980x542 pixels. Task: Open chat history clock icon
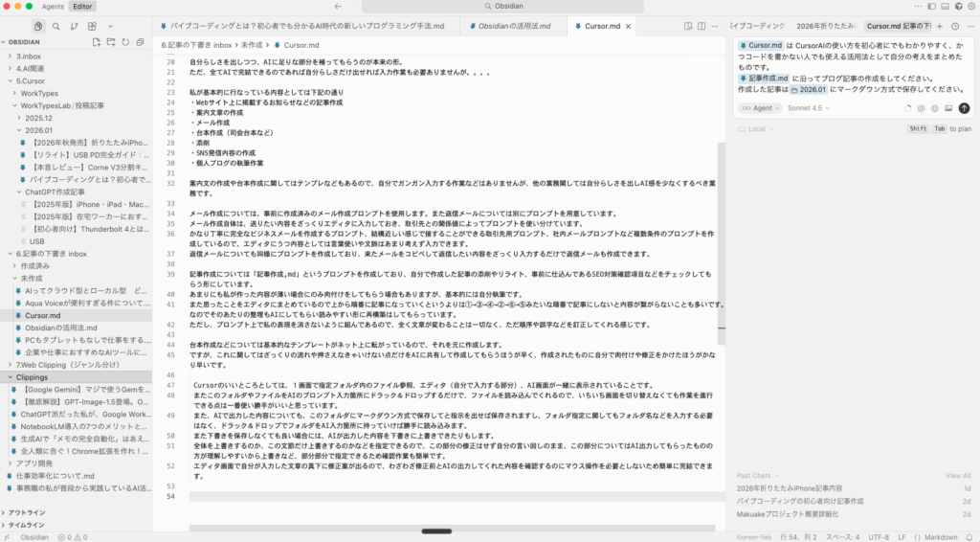coord(954,26)
